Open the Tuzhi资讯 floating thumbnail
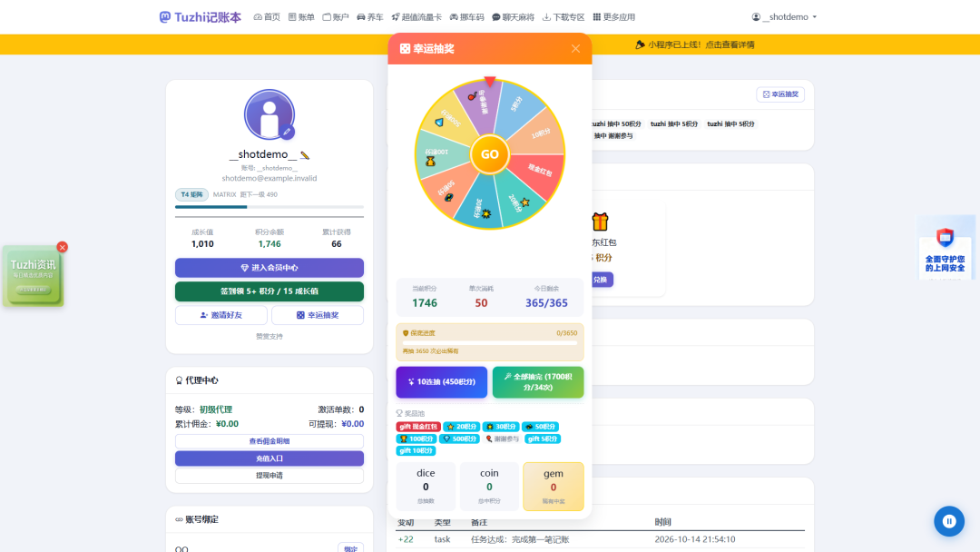 pos(34,276)
